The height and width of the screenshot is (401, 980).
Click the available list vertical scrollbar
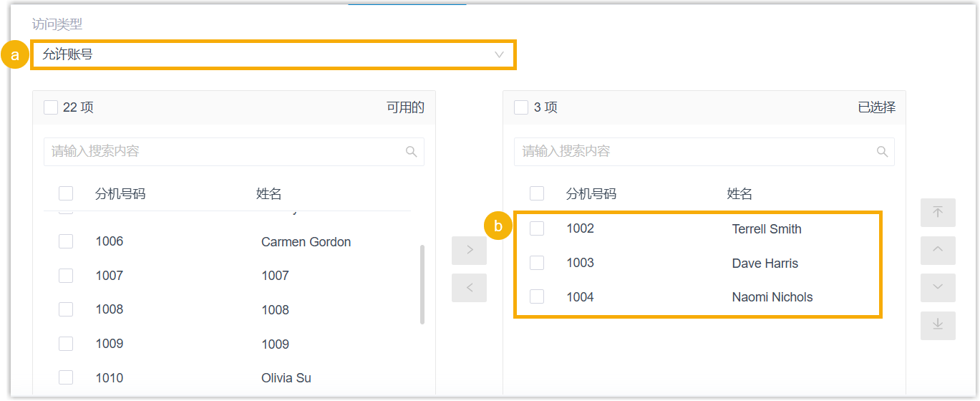coord(422,284)
